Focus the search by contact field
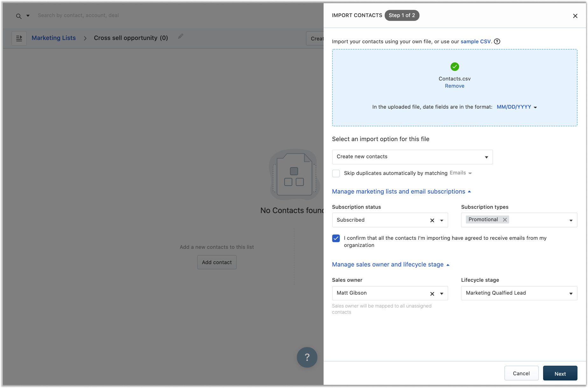This screenshot has height=388, width=588. (x=78, y=15)
